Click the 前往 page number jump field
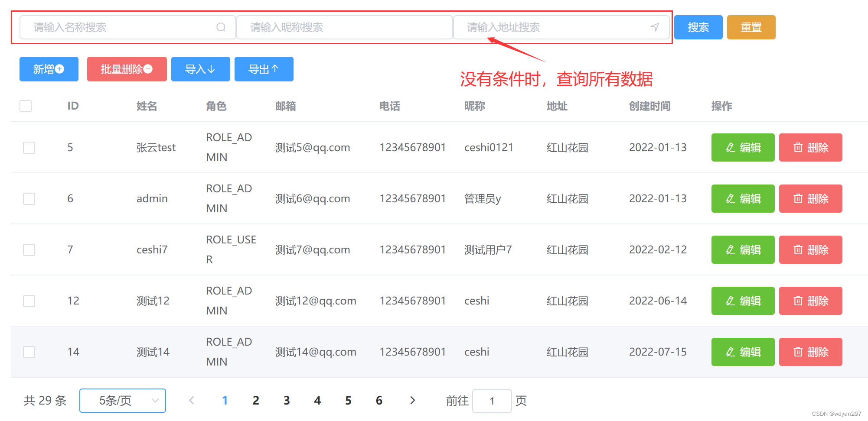 pyautogui.click(x=492, y=401)
